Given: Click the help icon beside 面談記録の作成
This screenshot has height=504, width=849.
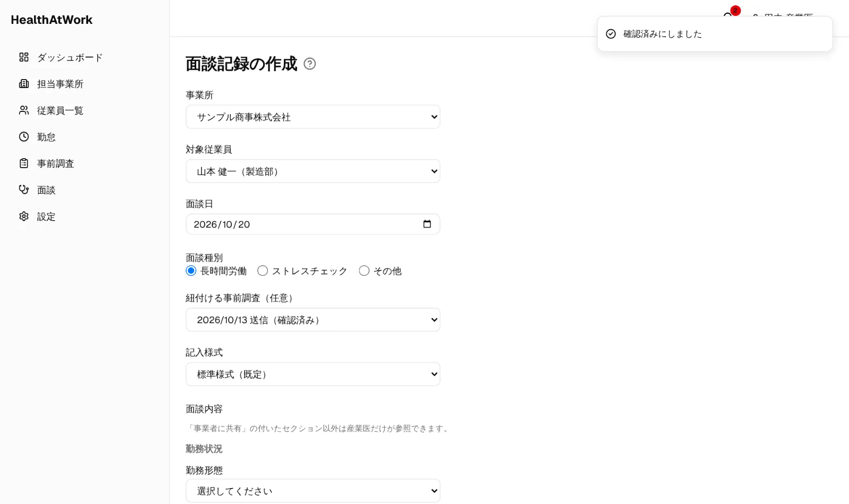Looking at the screenshot, I should pyautogui.click(x=310, y=64).
